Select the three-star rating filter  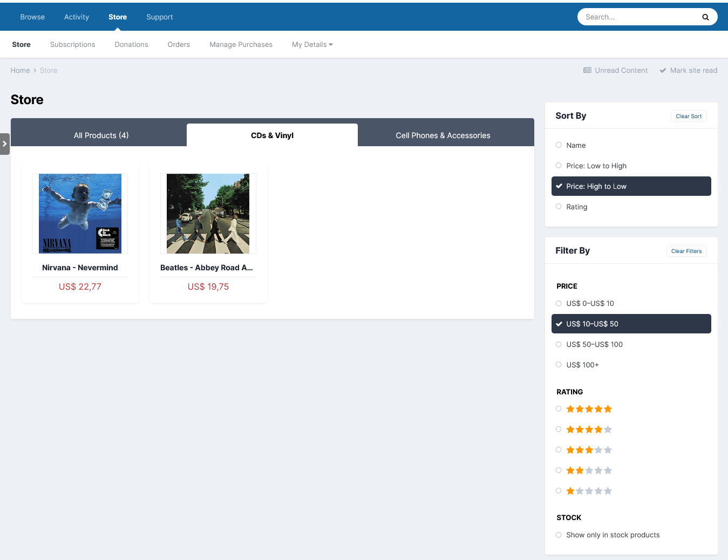tap(589, 450)
